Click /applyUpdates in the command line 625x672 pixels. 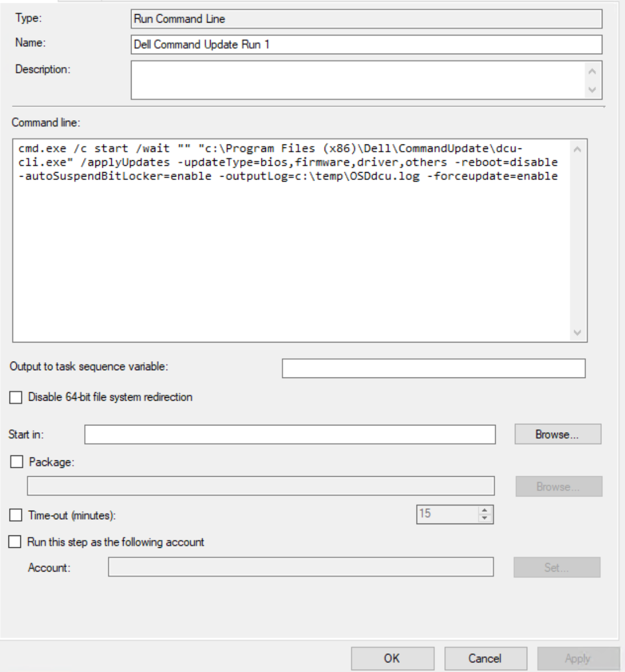tap(125, 162)
